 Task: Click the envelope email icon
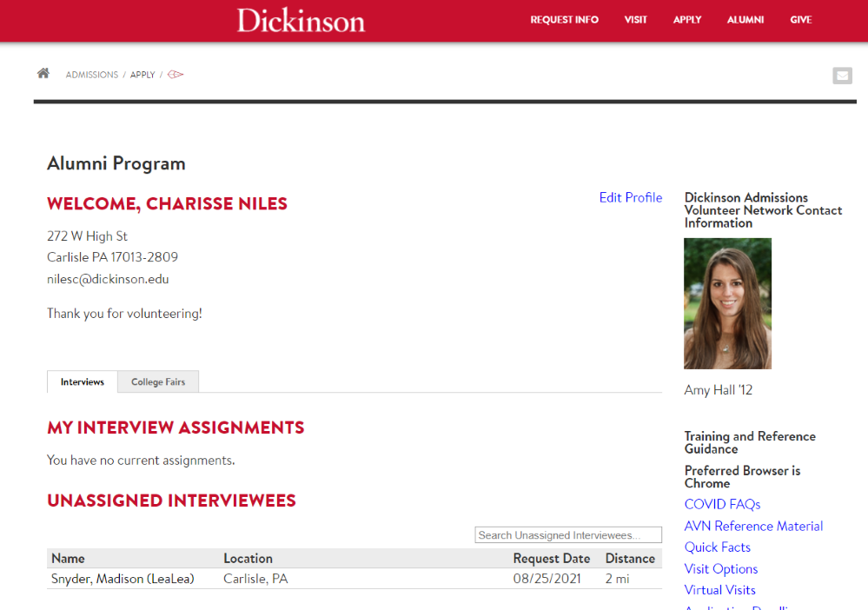coord(842,76)
